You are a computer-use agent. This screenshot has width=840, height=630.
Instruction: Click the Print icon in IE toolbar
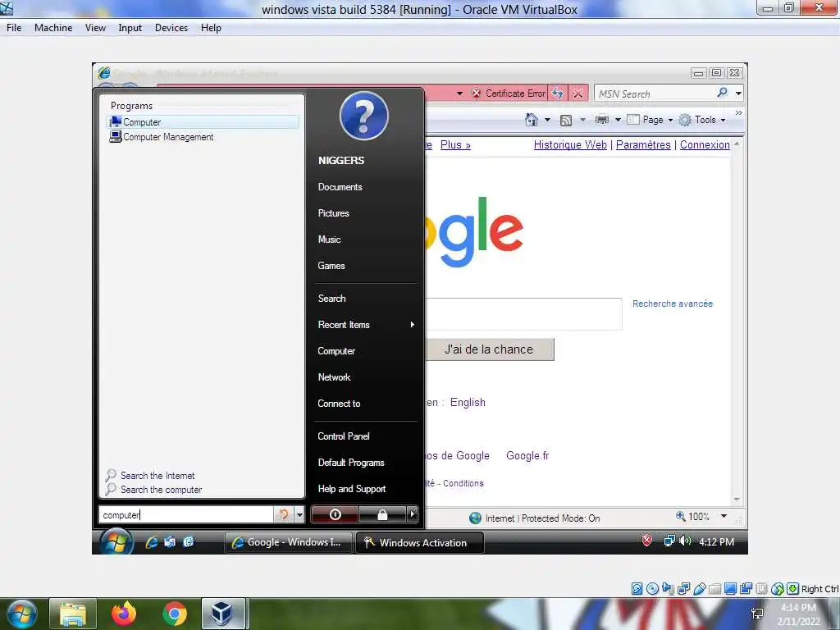coord(602,120)
